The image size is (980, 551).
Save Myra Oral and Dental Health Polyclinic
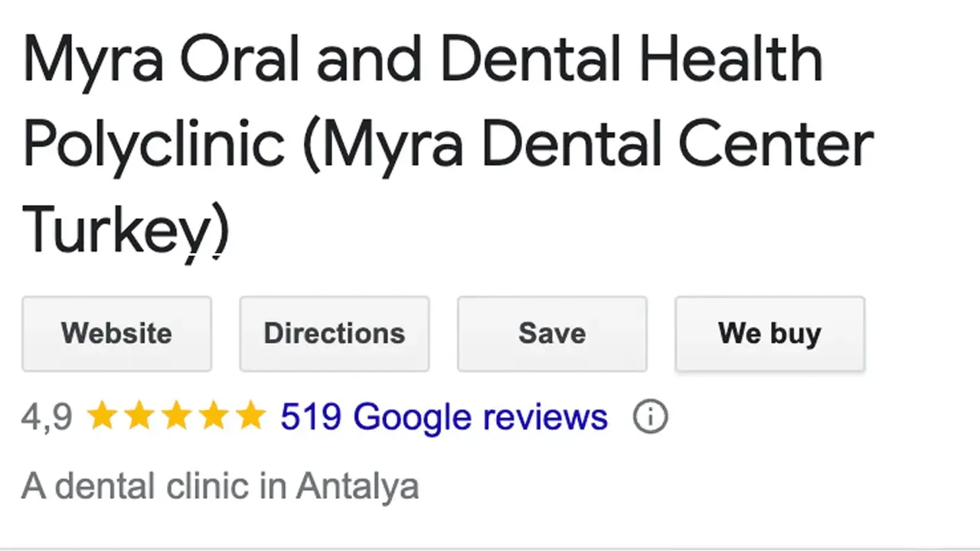click(551, 334)
